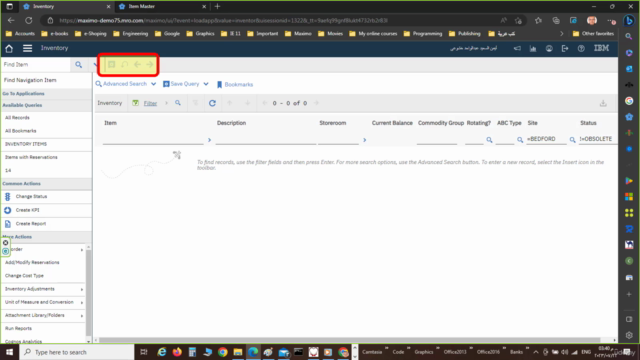The width and height of the screenshot is (640, 360).
Task: Open Go To Applications section
Action: pos(23,94)
